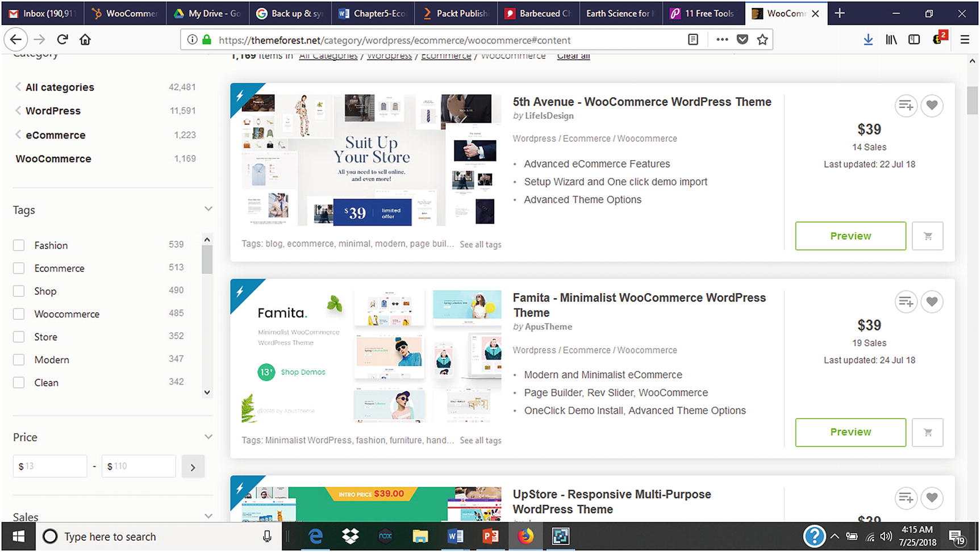The width and height of the screenshot is (980, 552).
Task: Expand the Sales filter section
Action: (x=208, y=516)
